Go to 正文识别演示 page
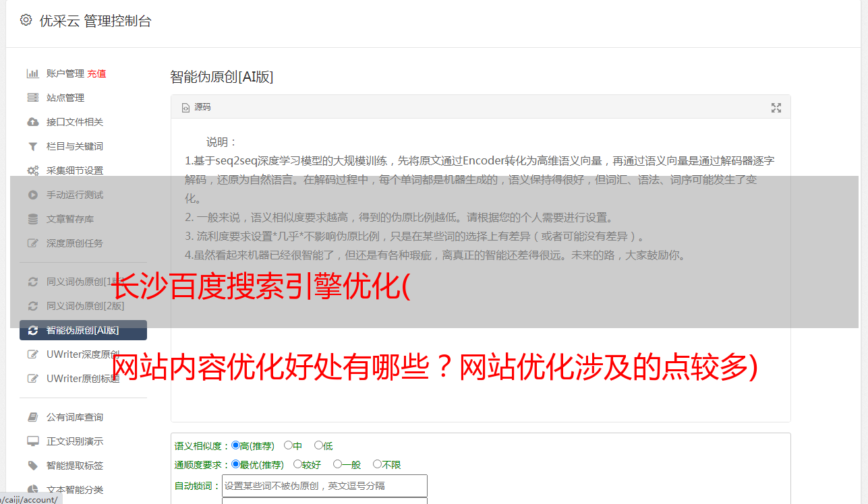The width and height of the screenshot is (868, 504). tap(75, 441)
